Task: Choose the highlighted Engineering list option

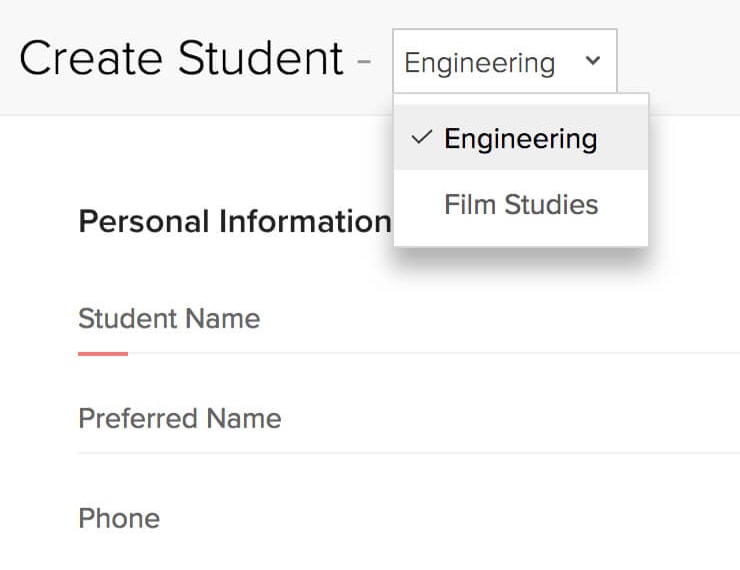Action: click(521, 138)
